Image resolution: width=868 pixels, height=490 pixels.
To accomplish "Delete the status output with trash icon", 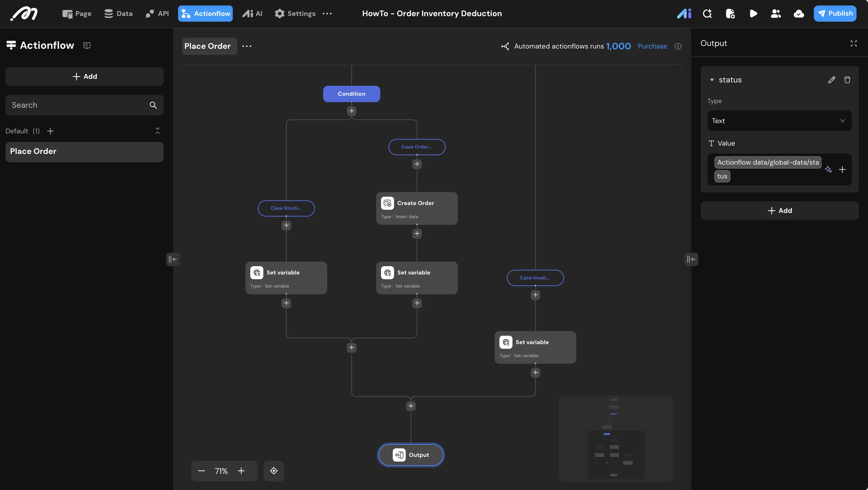I will [847, 80].
